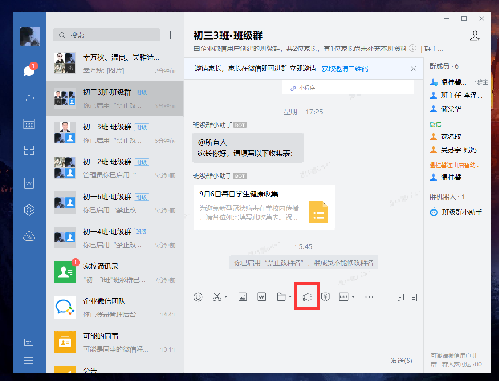Open the user profile avatar in sidebar

click(x=30, y=36)
